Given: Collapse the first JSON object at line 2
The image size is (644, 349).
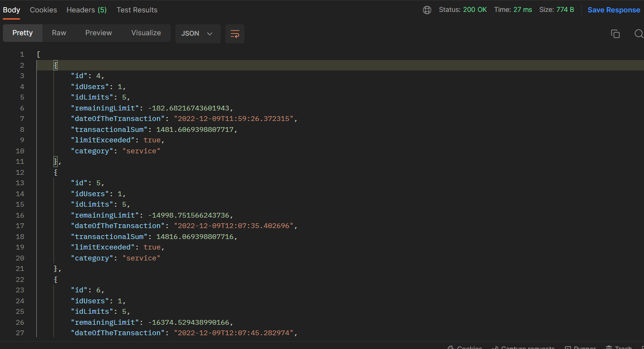Looking at the screenshot, I should click(56, 65).
